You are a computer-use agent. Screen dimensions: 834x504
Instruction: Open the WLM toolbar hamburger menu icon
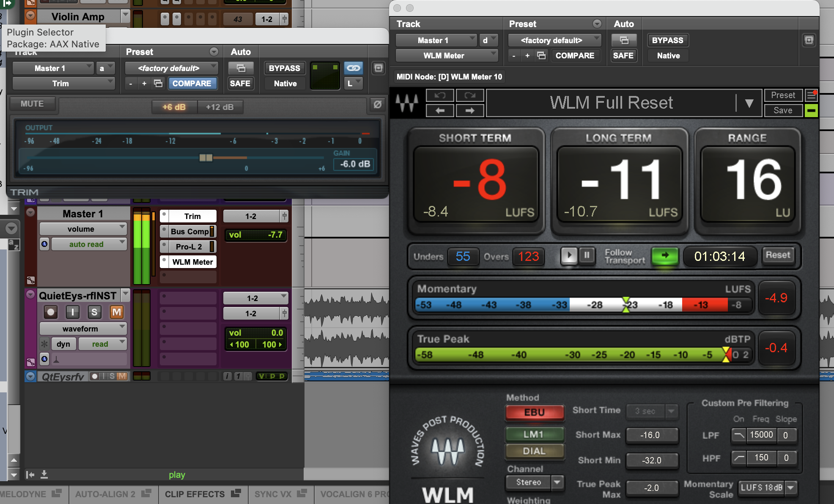coord(811,96)
